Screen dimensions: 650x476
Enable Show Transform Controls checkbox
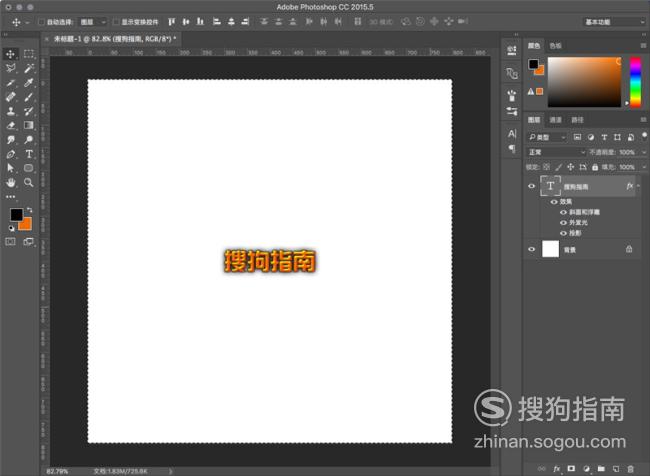[x=116, y=22]
